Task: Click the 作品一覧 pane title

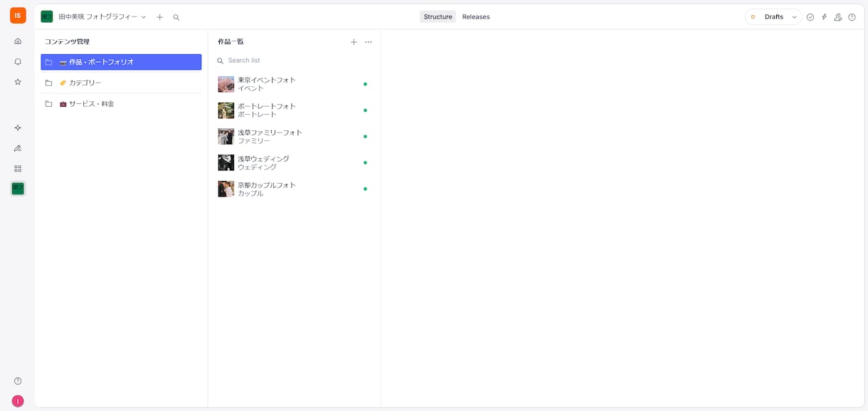Action: coord(231,42)
